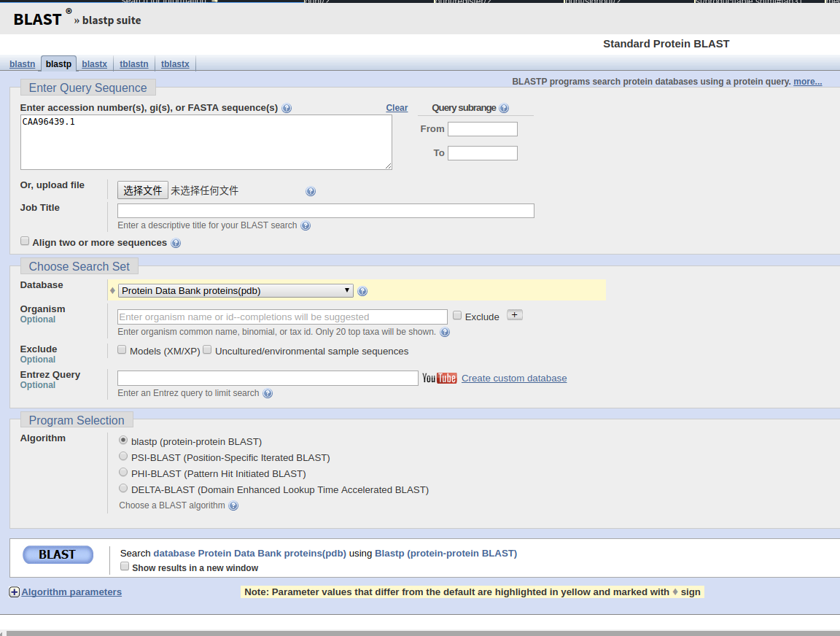
Task: Switch to the blastn tab
Action: pos(22,64)
